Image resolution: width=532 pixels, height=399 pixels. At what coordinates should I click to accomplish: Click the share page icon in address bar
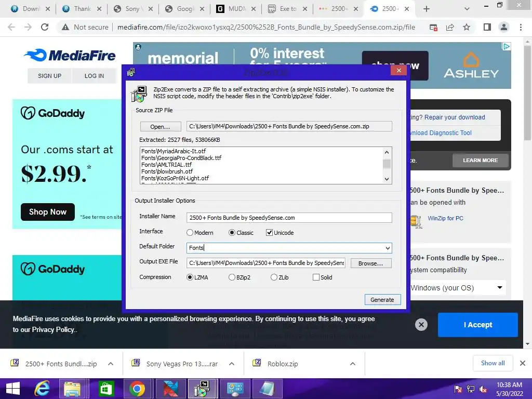(x=450, y=28)
